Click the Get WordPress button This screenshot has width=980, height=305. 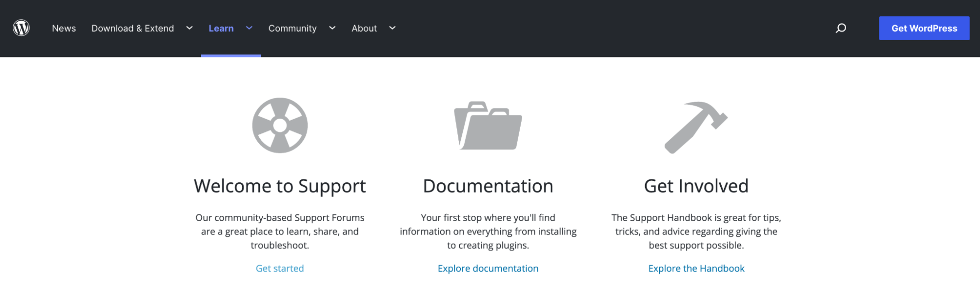[924, 28]
